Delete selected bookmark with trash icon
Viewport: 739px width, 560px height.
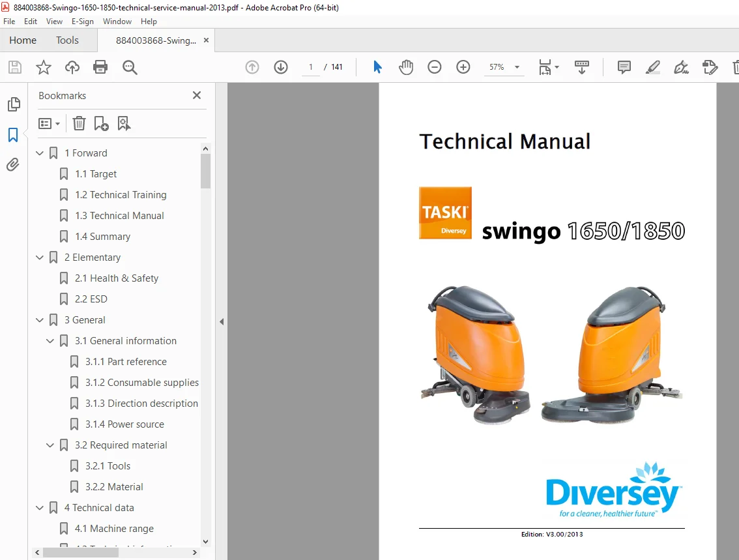79,123
